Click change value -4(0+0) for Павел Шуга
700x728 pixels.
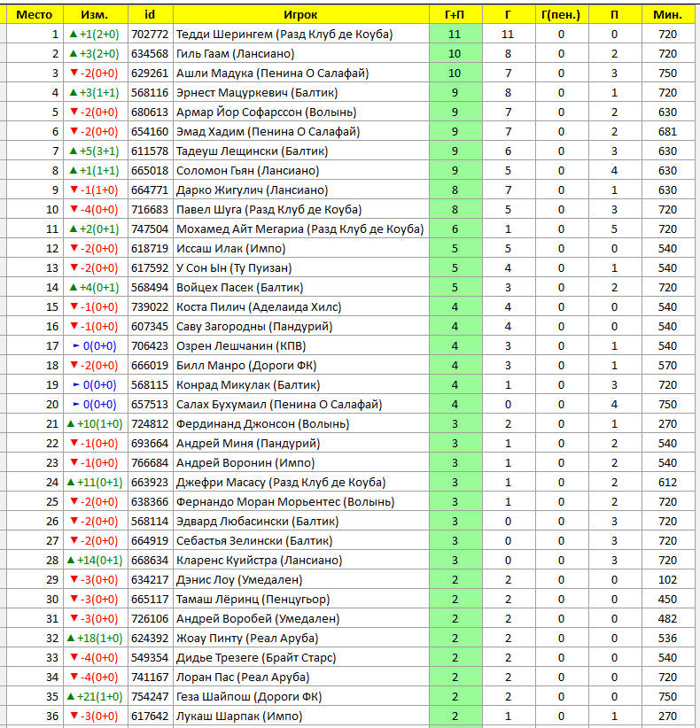click(x=95, y=209)
